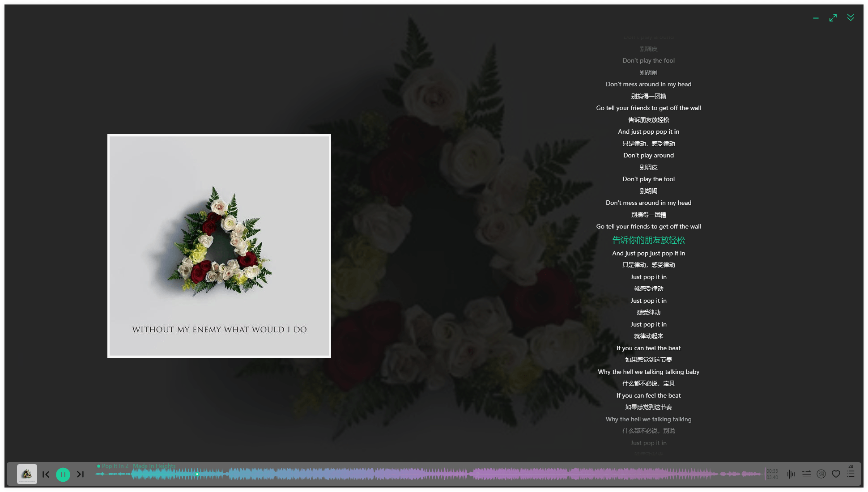Click the large floral wreath album artwork

[x=219, y=246]
